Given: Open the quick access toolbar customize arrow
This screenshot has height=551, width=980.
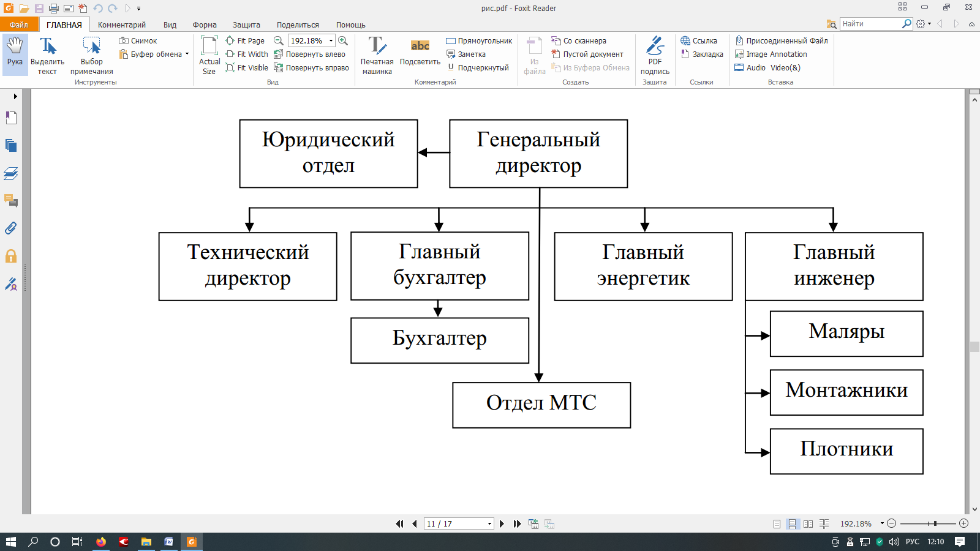Looking at the screenshot, I should 139,9.
